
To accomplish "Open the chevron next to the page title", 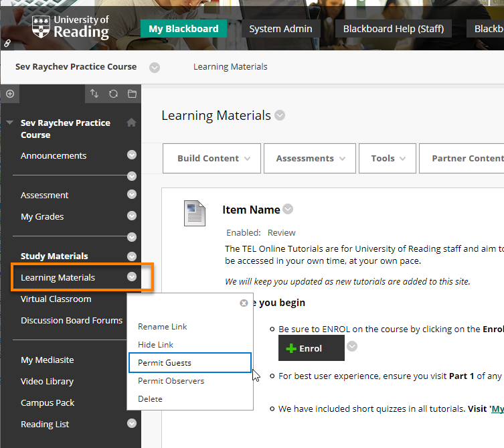I will pos(280,115).
